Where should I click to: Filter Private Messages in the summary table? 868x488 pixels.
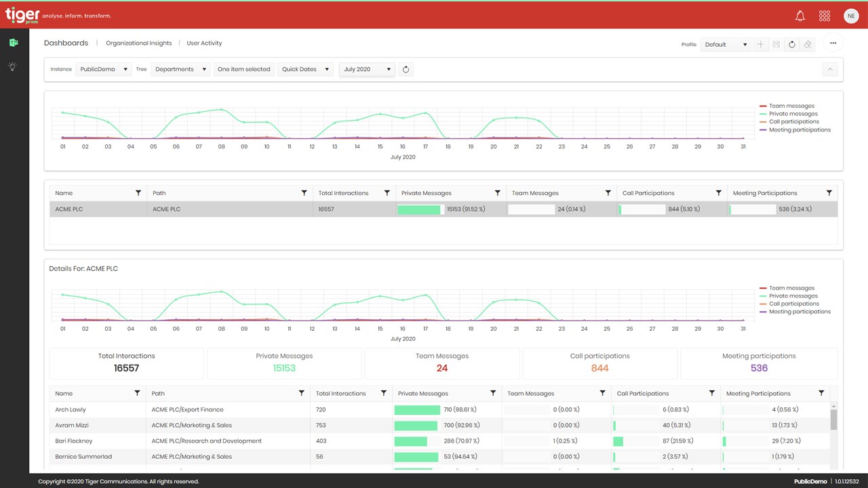click(x=498, y=193)
